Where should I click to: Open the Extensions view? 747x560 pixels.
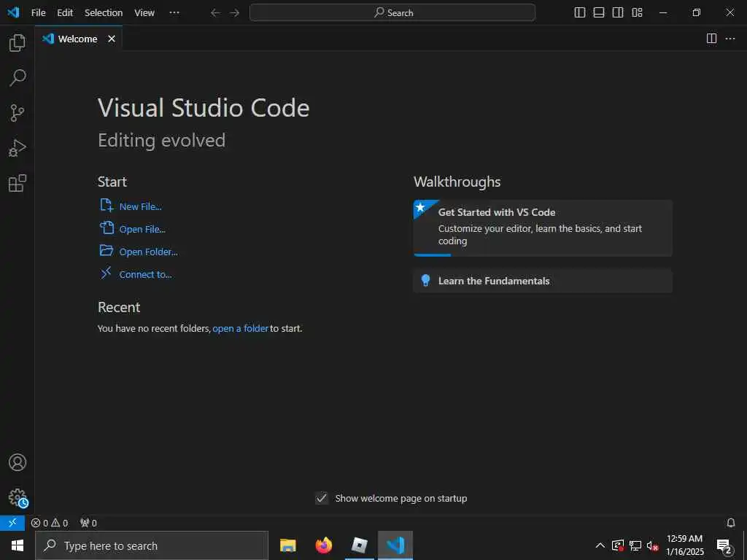18,183
